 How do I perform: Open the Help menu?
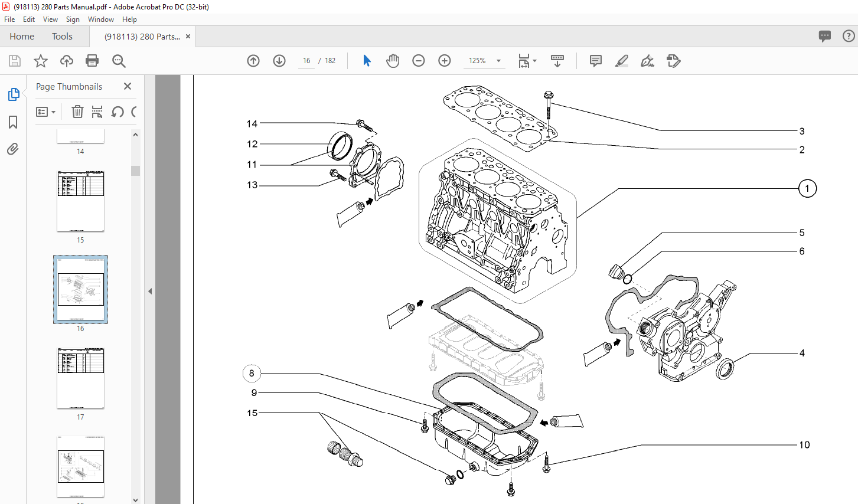point(129,19)
